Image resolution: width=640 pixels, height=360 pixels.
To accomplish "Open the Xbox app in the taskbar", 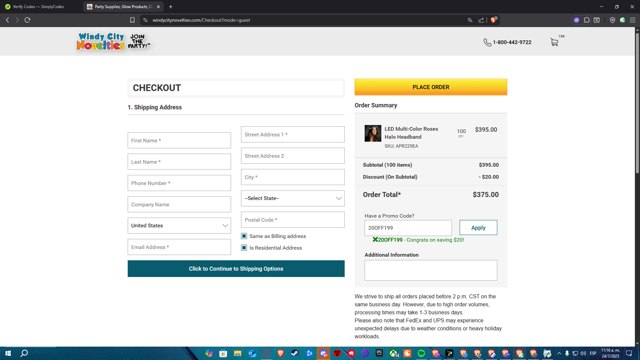I will 393,353.
